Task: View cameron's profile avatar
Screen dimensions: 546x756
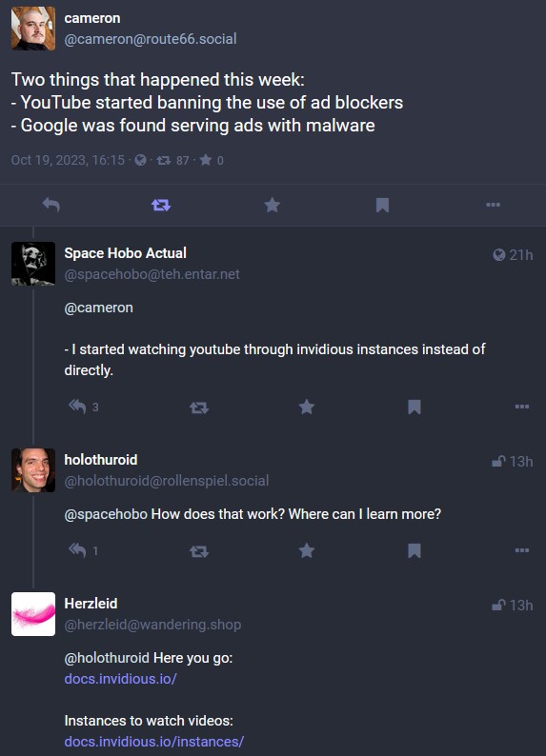Action: pyautogui.click(x=33, y=29)
